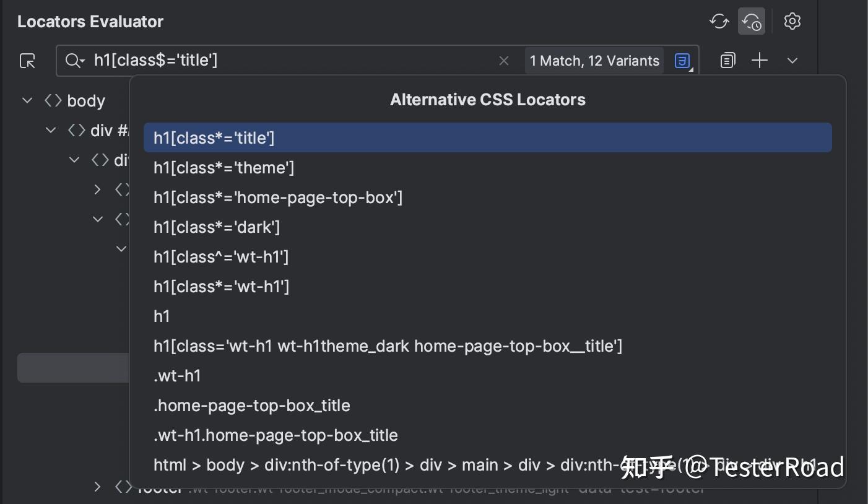The height and width of the screenshot is (504, 868).
Task: Select the h1[class*='theme'] alternative locator
Action: pos(224,167)
